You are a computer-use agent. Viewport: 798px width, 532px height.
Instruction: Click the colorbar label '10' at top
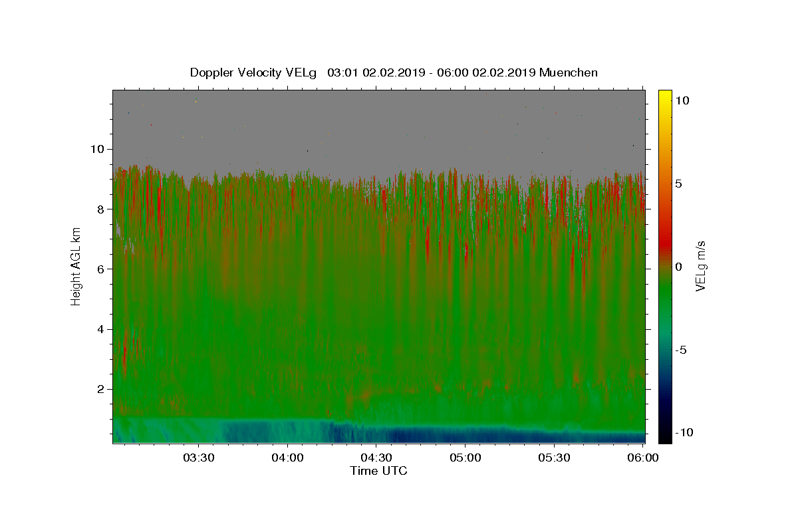(682, 100)
